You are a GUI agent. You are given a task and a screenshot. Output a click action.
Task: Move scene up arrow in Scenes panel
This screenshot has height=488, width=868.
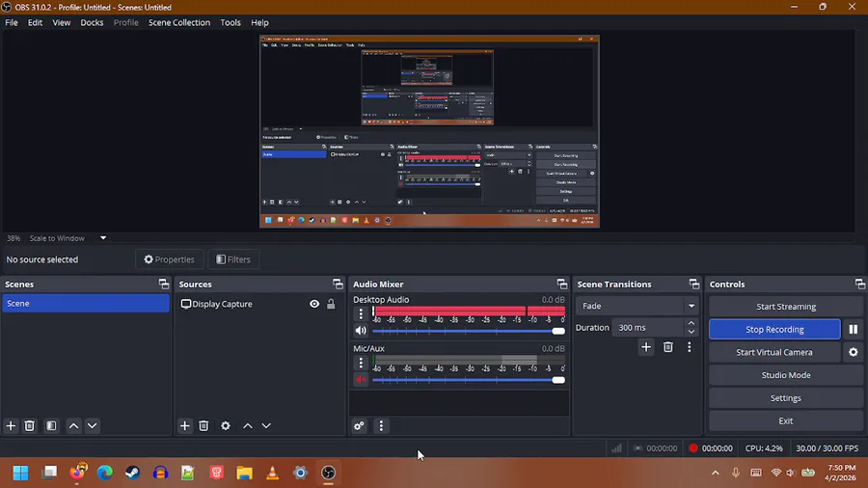pyautogui.click(x=73, y=425)
